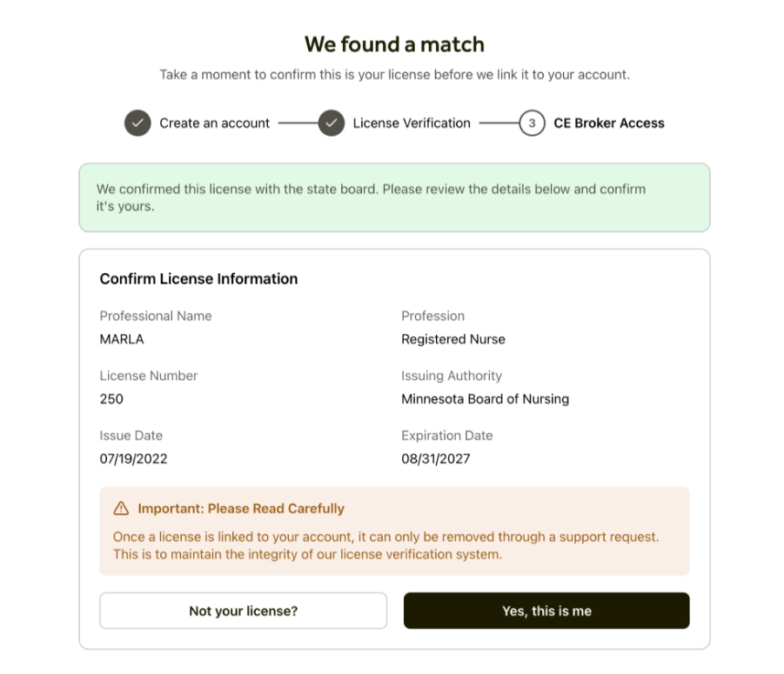784x674 pixels.
Task: Click the support request warning paragraph
Action: pyautogui.click(x=385, y=545)
